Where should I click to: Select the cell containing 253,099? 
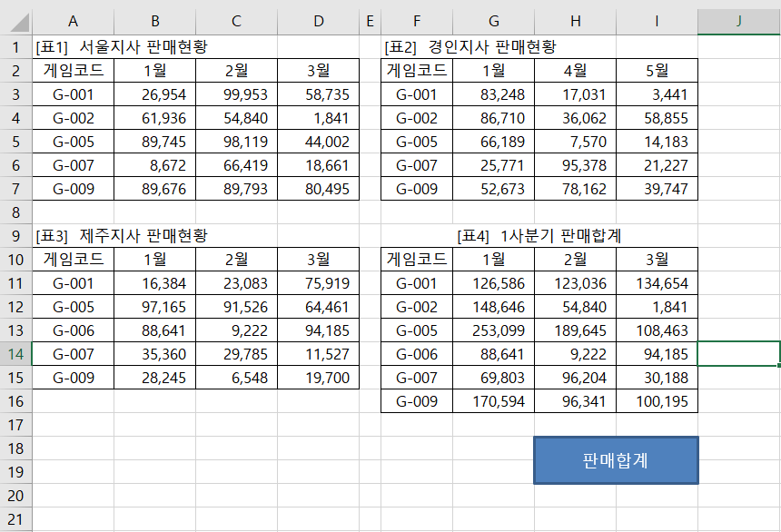pos(493,330)
